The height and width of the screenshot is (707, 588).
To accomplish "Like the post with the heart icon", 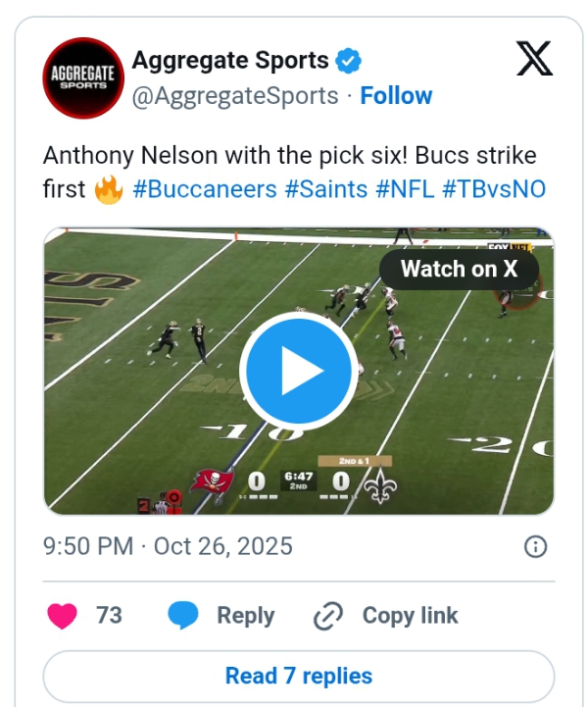I will pyautogui.click(x=63, y=616).
